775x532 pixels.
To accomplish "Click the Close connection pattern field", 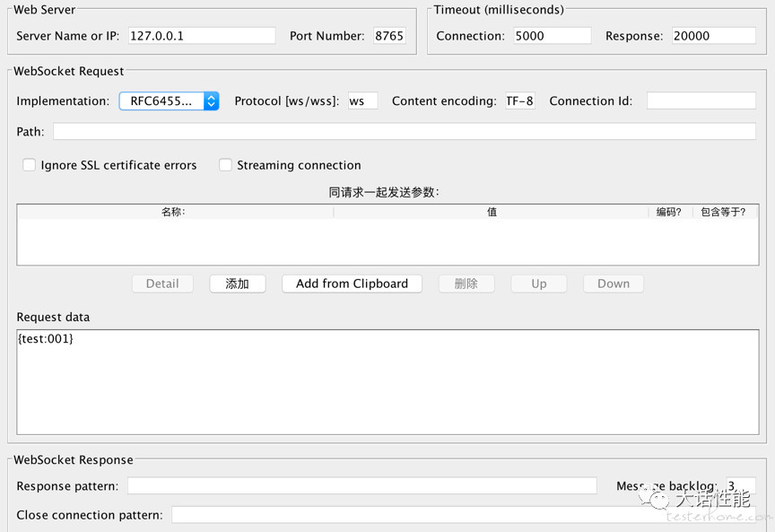I will click(463, 515).
